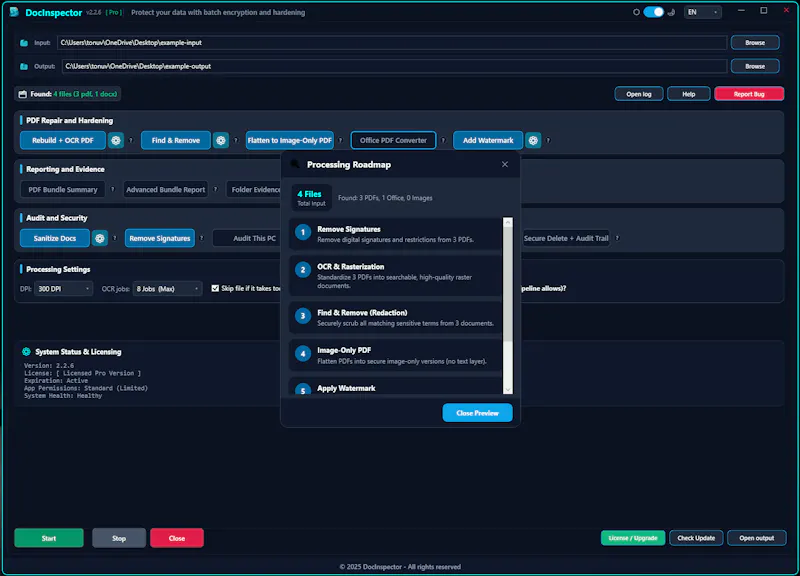800x576 pixels.
Task: Click the roadmap scrollbar up arrow
Action: (508, 222)
